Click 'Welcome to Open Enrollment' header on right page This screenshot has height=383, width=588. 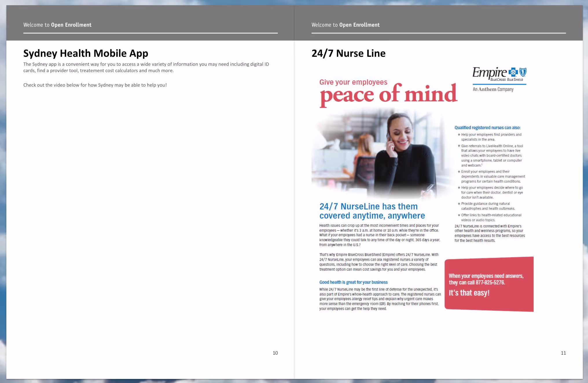(x=346, y=25)
